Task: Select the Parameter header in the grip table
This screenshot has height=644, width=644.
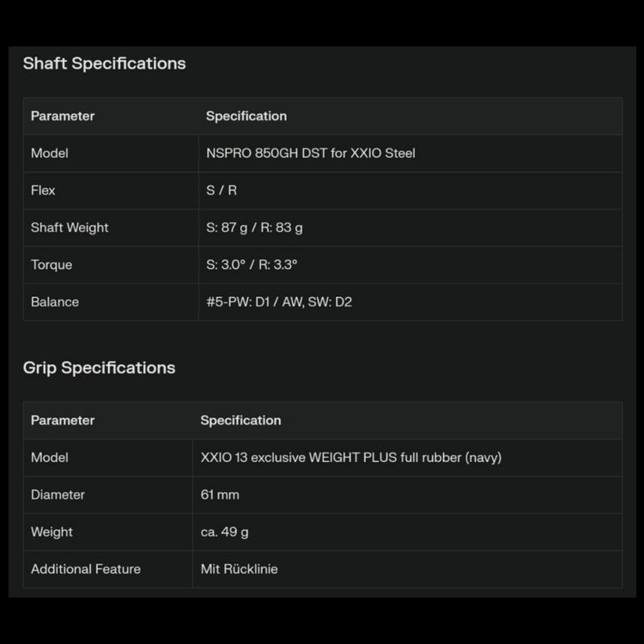Action: click(63, 420)
